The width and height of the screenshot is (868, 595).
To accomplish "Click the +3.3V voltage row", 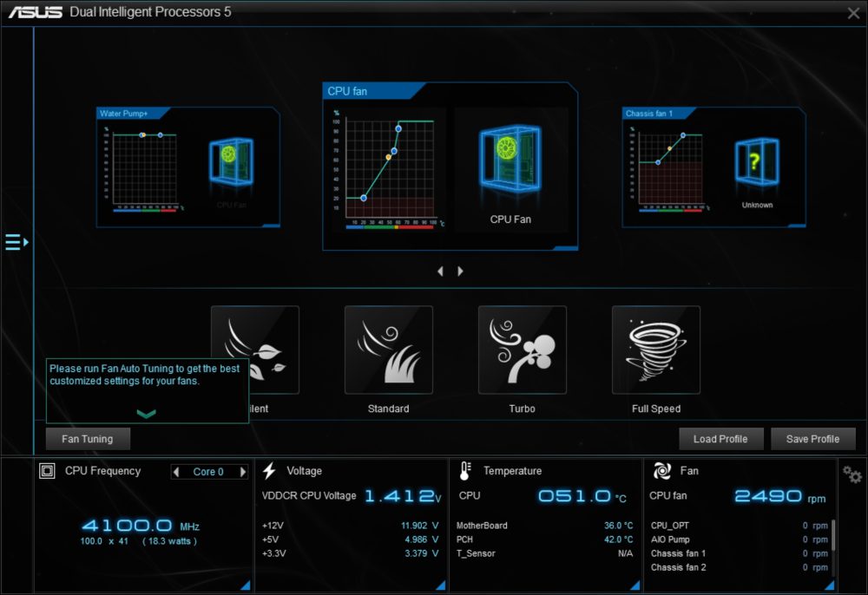I will (351, 553).
